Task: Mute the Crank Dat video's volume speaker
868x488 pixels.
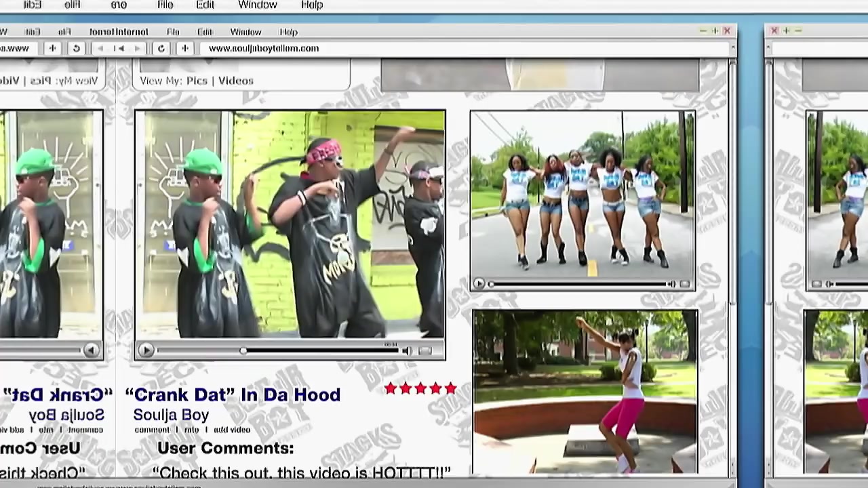Action: 406,350
